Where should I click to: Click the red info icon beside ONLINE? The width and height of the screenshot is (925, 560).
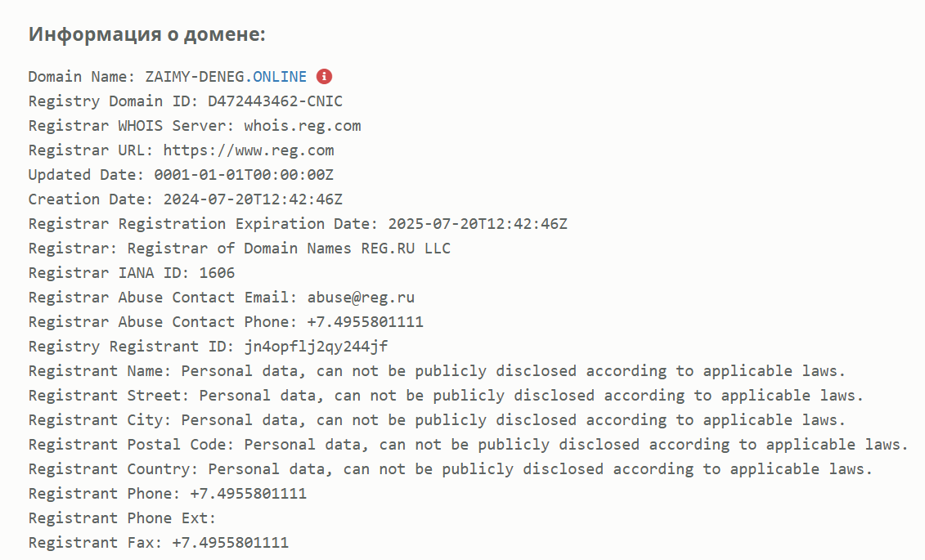324,77
